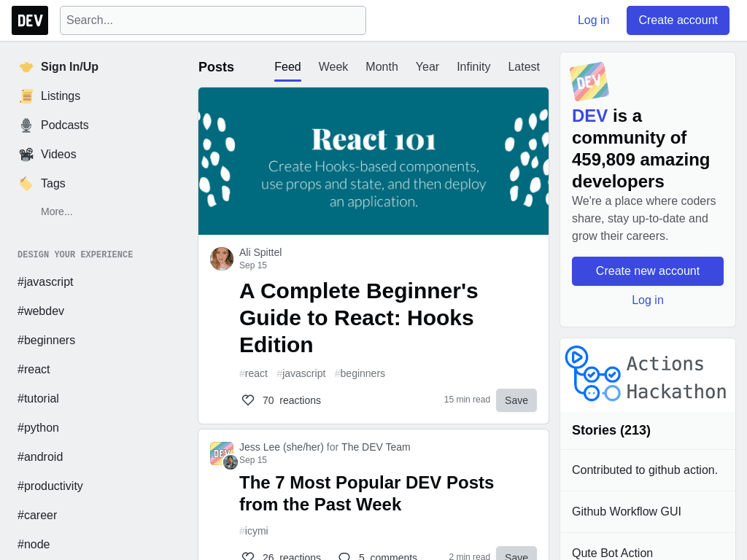Image resolution: width=747 pixels, height=560 pixels.
Task: Open the React 101 cover image
Action: (373, 161)
